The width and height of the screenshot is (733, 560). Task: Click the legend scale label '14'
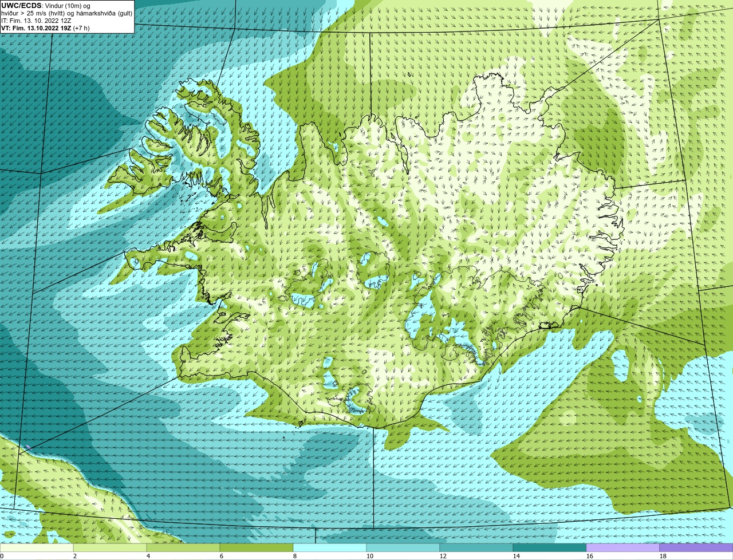(x=517, y=556)
